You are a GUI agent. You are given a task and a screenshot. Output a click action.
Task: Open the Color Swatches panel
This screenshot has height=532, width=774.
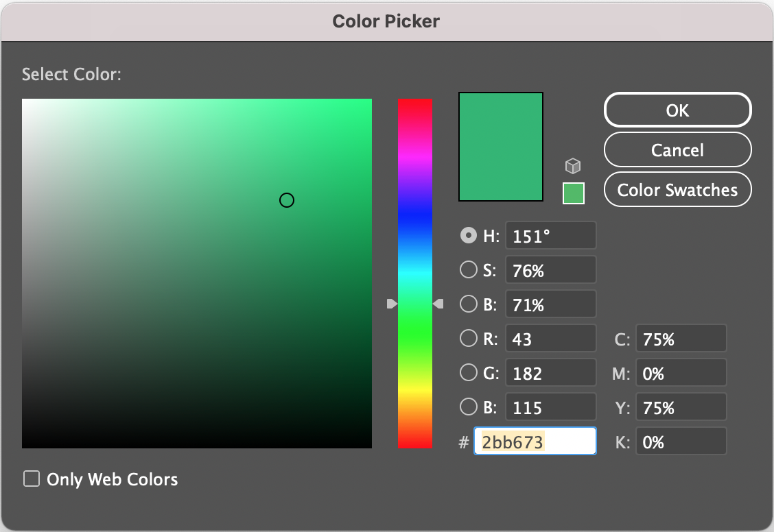[677, 190]
